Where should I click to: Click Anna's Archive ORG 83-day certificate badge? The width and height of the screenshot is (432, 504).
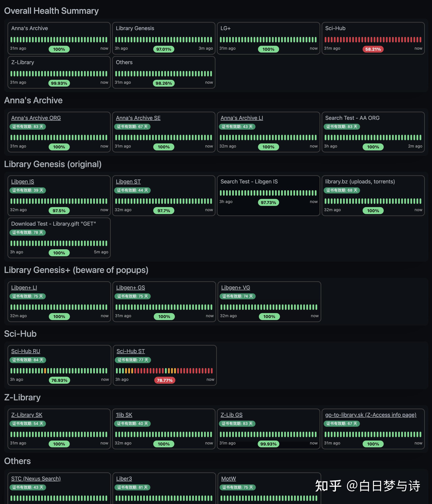pyautogui.click(x=28, y=127)
